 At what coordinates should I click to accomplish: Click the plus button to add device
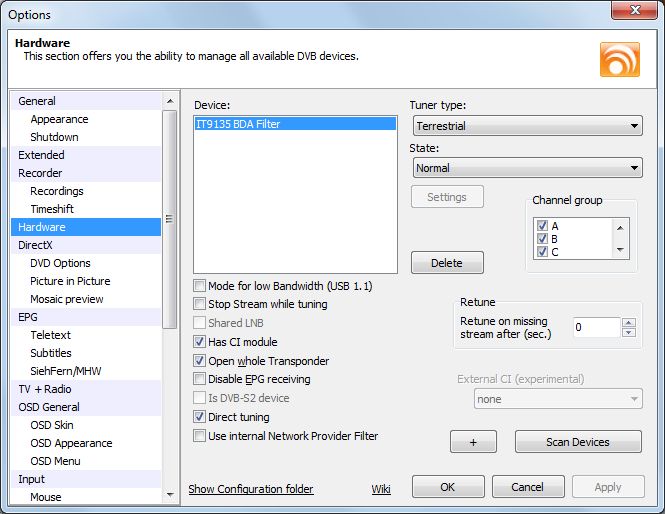click(x=473, y=442)
